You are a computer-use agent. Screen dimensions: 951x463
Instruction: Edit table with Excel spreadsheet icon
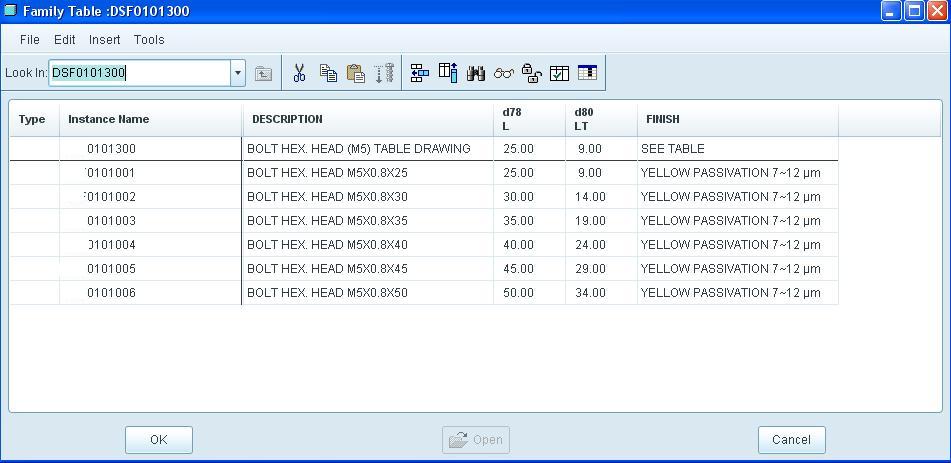point(587,73)
